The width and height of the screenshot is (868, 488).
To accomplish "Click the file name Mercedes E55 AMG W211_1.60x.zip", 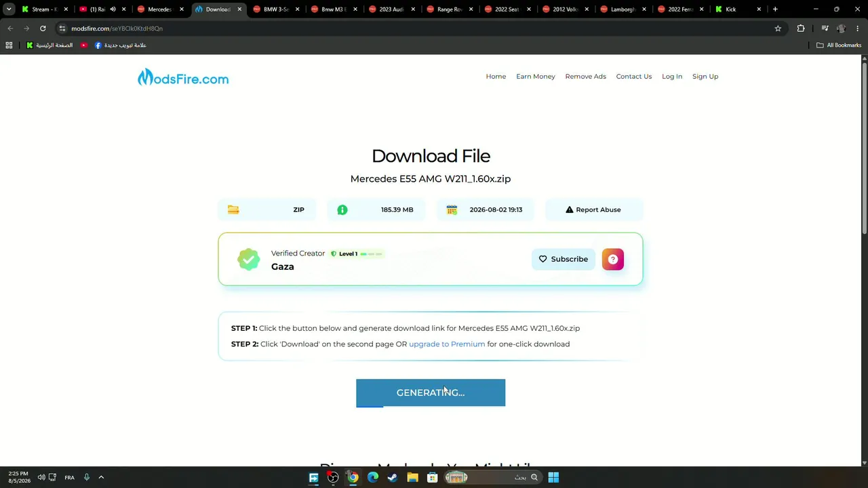I will [x=431, y=179].
